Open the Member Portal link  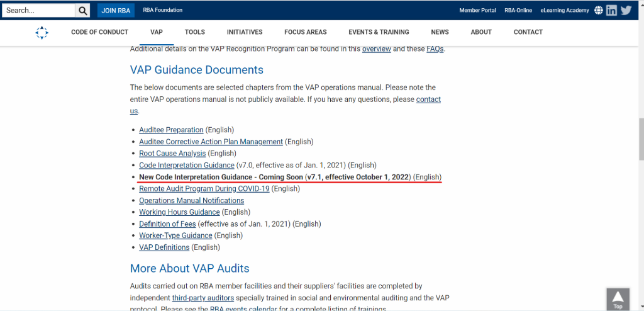tap(477, 11)
